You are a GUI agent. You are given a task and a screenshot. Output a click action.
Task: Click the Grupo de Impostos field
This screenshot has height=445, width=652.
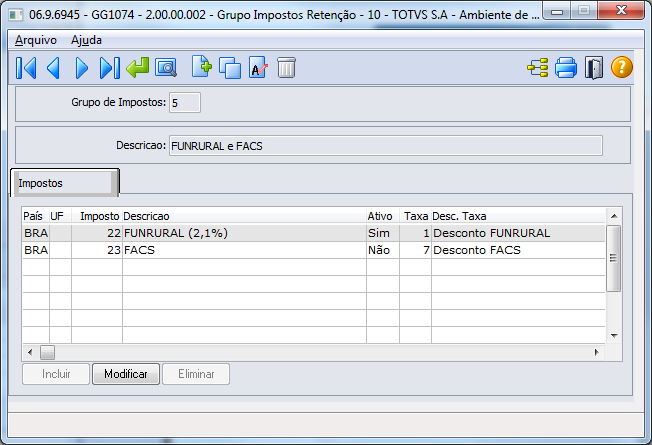pyautogui.click(x=185, y=103)
